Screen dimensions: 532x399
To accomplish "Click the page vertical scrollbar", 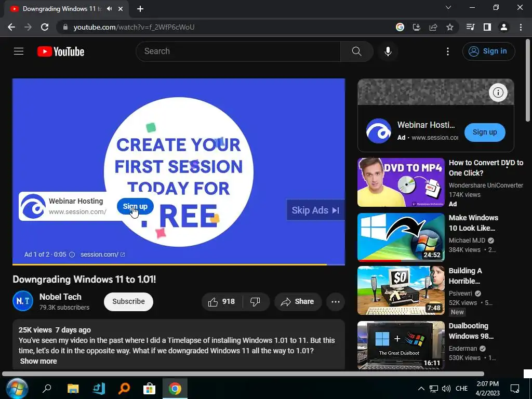I will (528, 81).
